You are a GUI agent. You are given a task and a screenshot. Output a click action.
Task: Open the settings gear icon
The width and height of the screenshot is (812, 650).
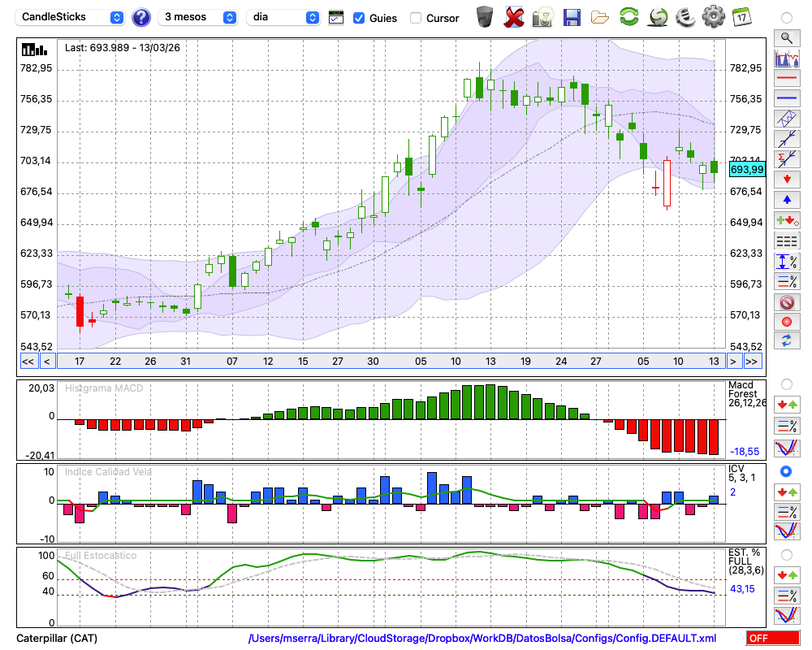713,17
